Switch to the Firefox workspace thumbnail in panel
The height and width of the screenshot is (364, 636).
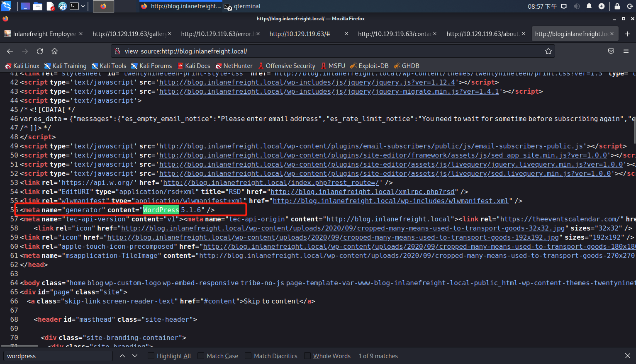coord(103,6)
